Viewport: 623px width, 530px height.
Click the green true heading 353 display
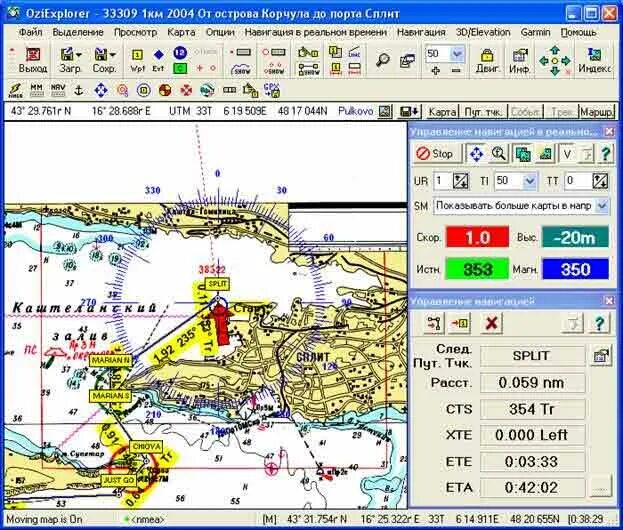477,269
